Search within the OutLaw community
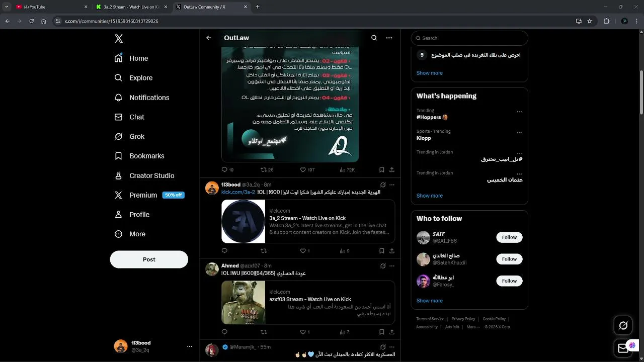644x362 pixels. (374, 38)
